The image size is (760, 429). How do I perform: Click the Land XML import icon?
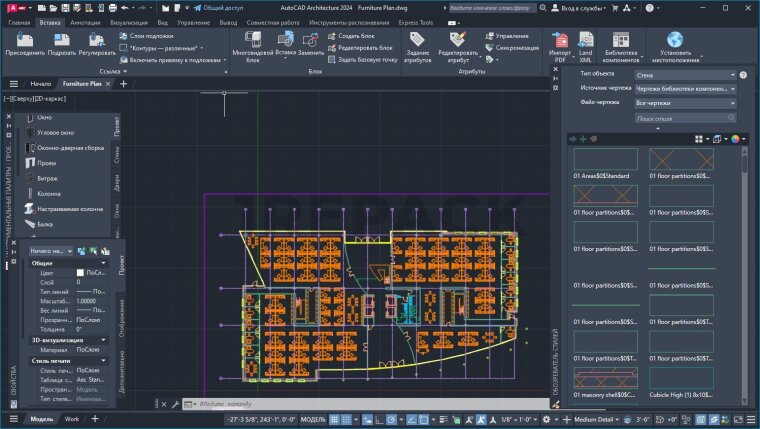[586, 42]
